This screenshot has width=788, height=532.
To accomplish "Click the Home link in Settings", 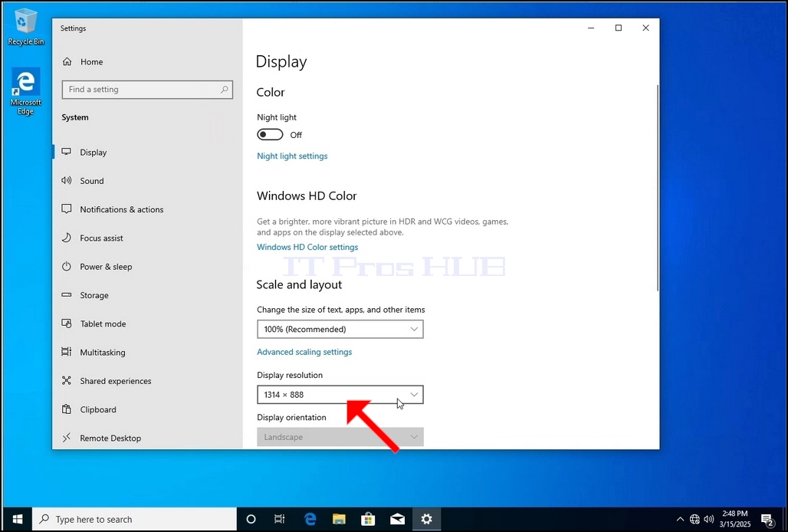I will coord(91,62).
